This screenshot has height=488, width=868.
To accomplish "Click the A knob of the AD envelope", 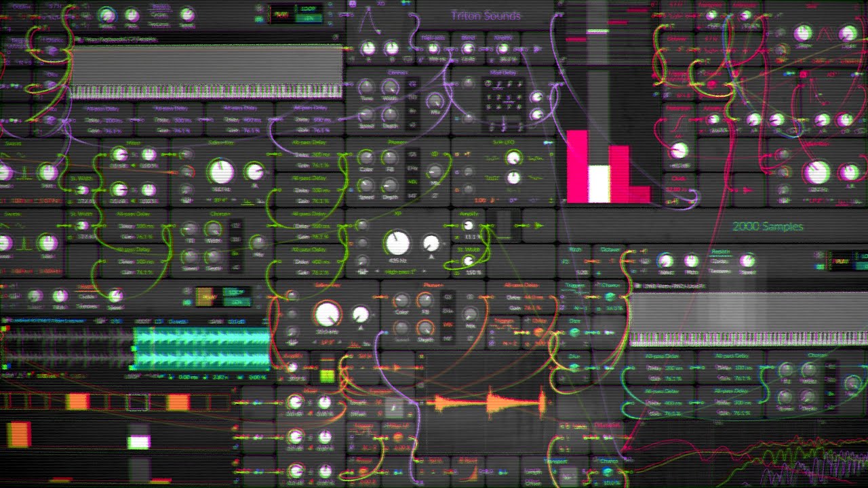I will click(368, 48).
